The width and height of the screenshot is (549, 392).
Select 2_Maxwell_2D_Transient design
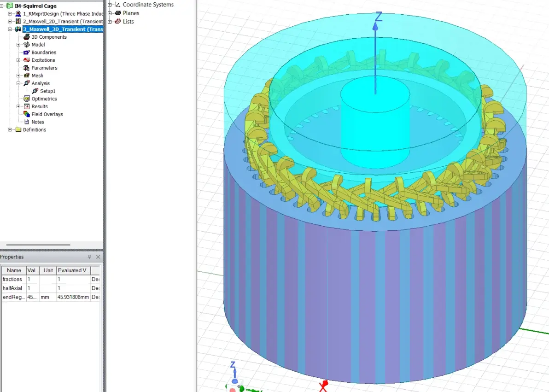click(x=63, y=21)
